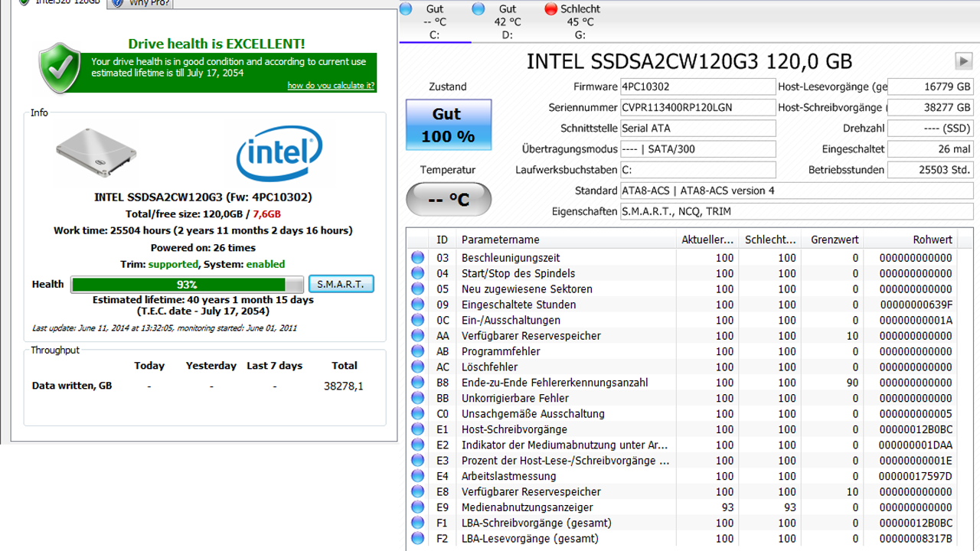Select the D: drive status orb at 42 °C
The height and width of the screenshot is (551, 980).
tap(479, 9)
